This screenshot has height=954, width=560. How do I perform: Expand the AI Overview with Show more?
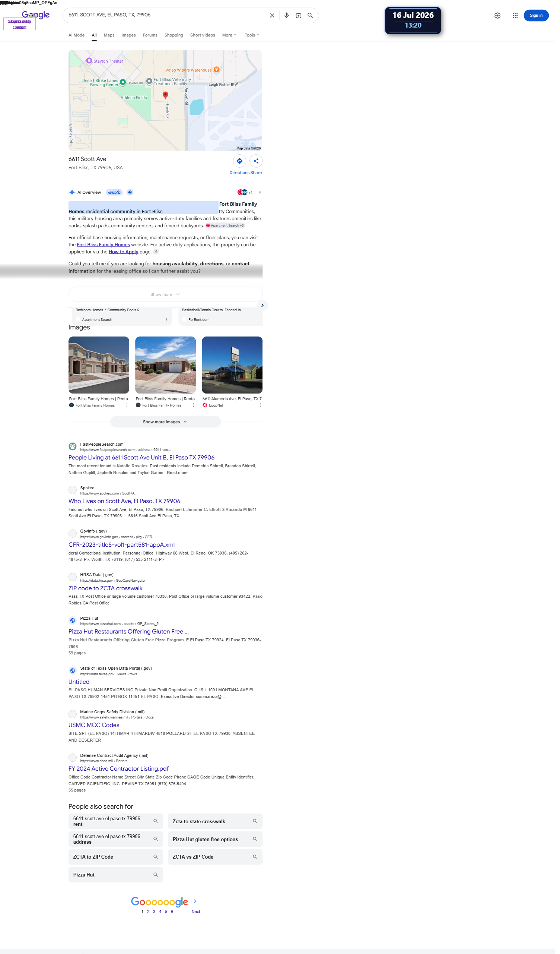[x=167, y=297]
